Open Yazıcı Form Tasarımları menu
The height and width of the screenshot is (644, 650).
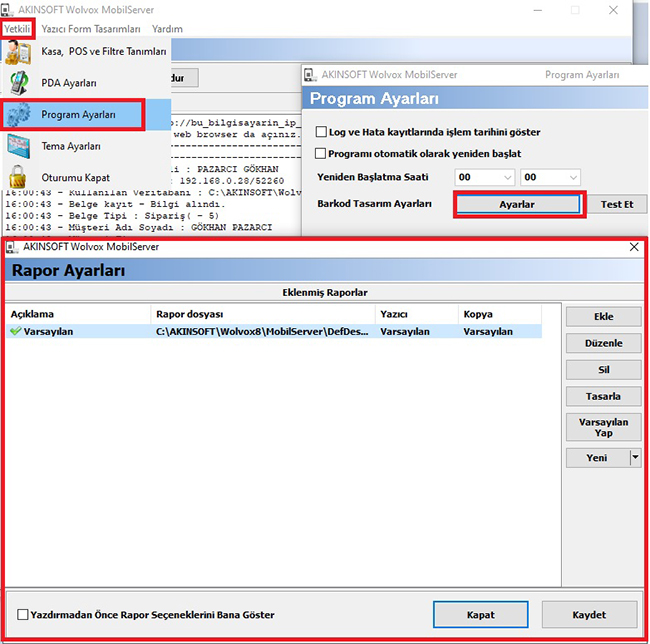pos(91,29)
